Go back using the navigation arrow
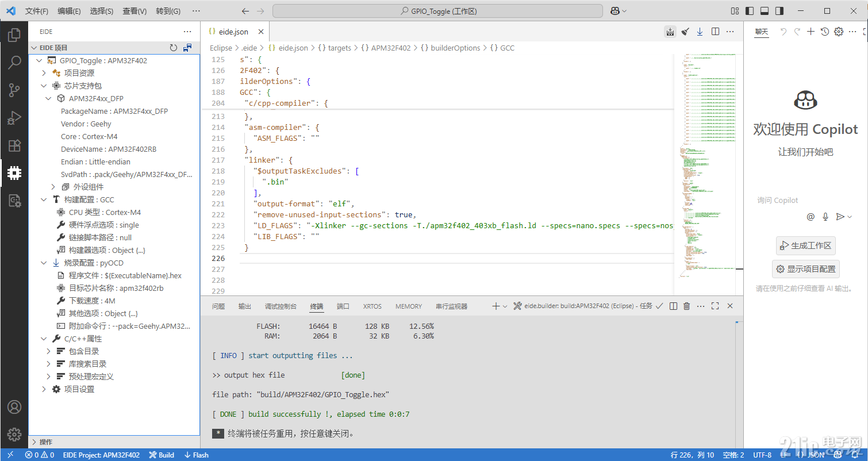 245,11
